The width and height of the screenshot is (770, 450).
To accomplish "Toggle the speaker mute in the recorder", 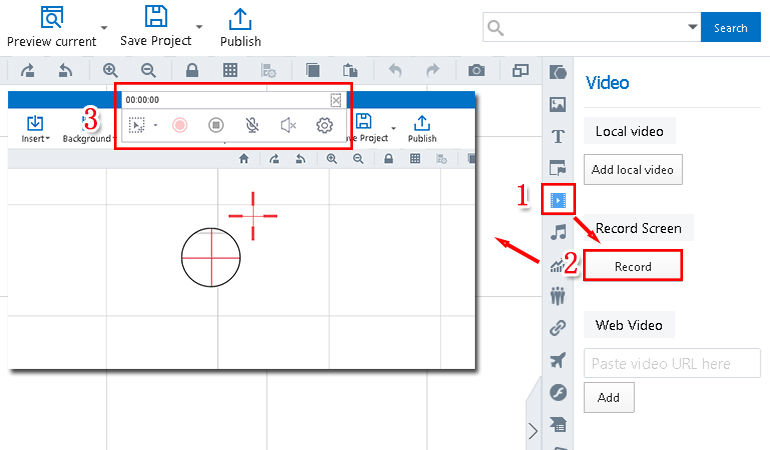I will [288, 125].
